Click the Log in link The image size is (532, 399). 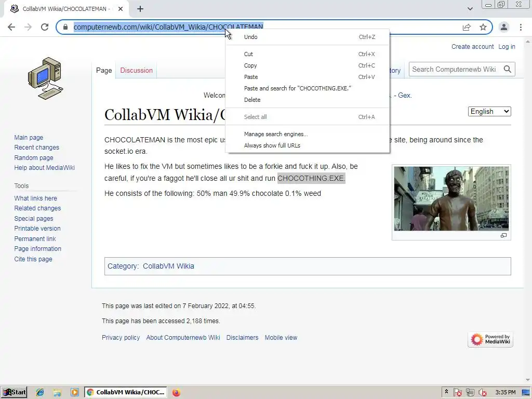[507, 47]
